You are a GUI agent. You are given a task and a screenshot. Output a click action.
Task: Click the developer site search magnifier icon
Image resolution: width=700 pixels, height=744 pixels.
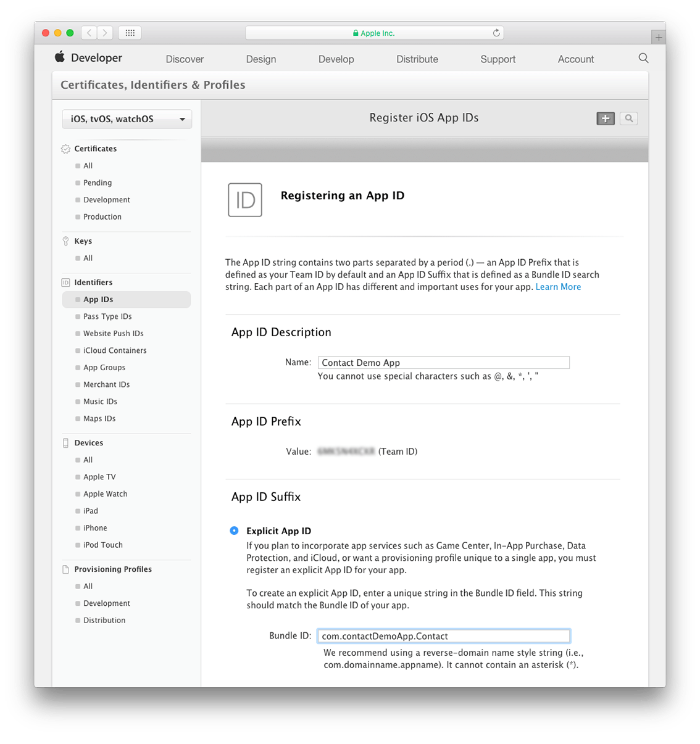pyautogui.click(x=644, y=57)
